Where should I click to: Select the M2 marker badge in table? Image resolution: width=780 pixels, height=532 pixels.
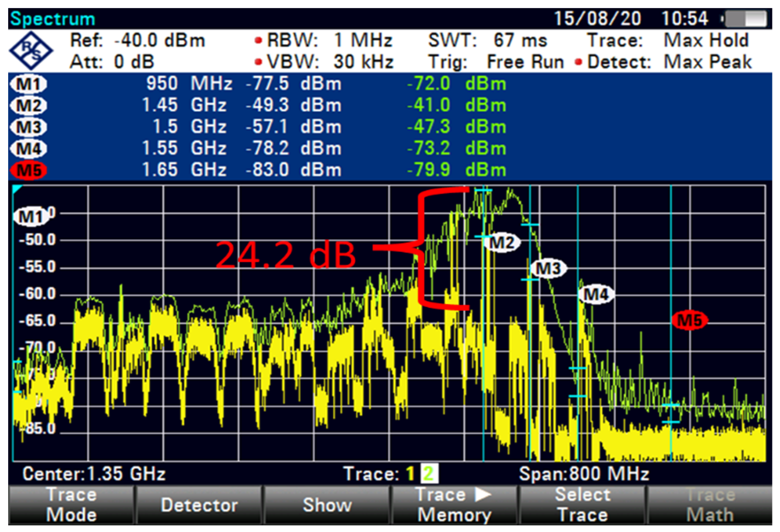pyautogui.click(x=29, y=106)
